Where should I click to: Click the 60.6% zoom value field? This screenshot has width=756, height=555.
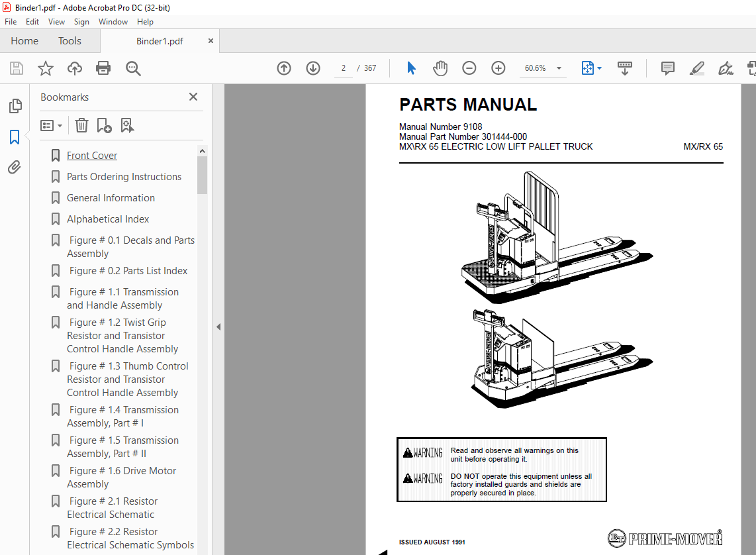point(535,68)
